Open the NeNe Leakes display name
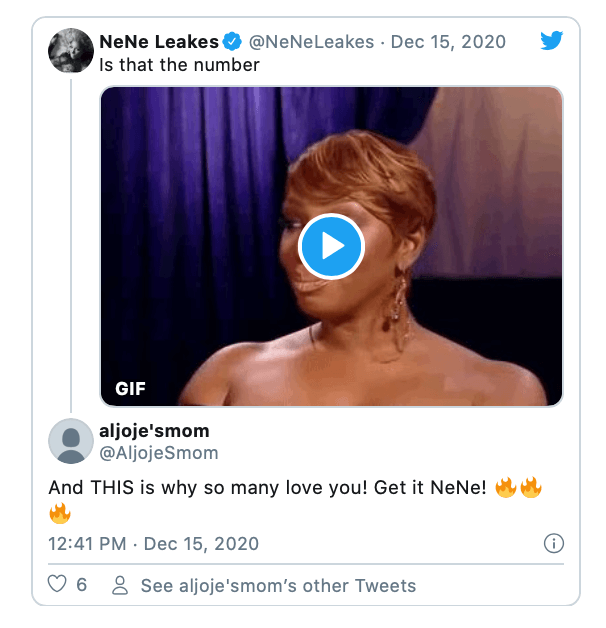 (x=159, y=42)
